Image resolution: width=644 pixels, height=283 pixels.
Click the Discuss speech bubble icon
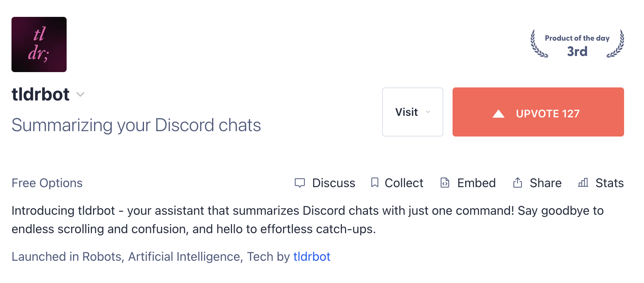(299, 183)
